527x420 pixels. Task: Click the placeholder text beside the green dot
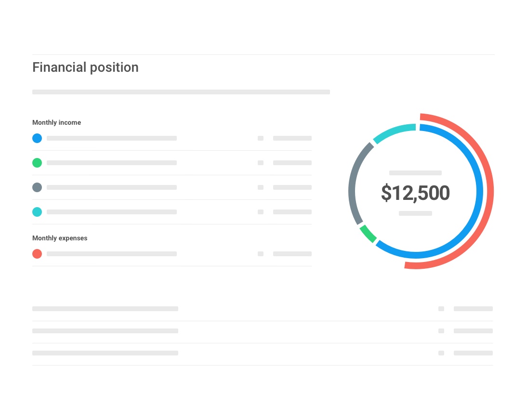[x=112, y=163]
